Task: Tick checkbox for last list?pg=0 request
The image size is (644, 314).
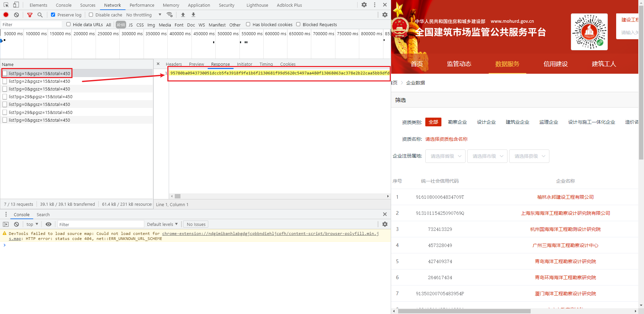Action: [x=5, y=120]
